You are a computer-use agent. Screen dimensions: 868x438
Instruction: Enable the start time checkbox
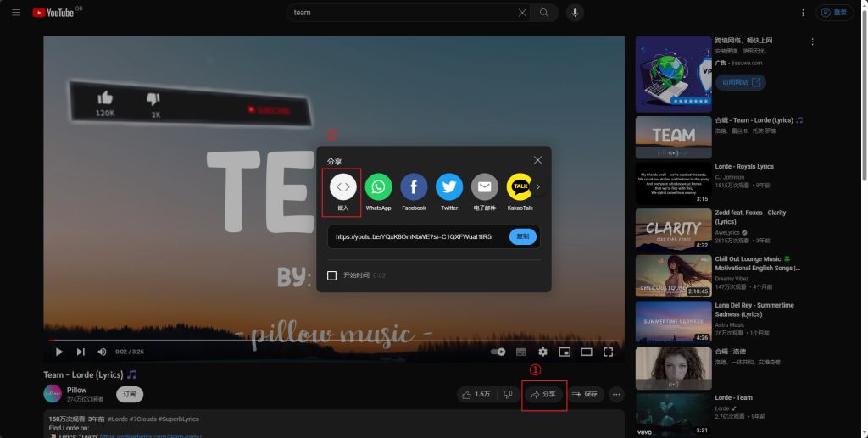click(x=332, y=275)
